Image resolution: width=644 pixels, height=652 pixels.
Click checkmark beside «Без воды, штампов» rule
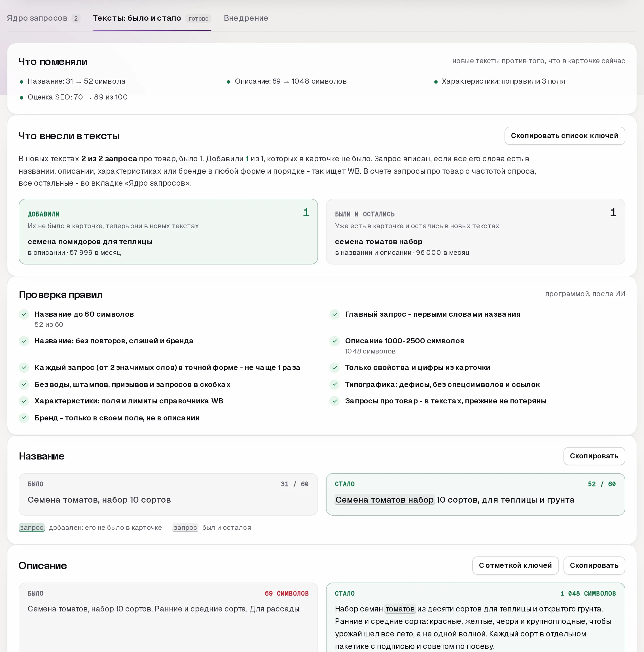24,384
